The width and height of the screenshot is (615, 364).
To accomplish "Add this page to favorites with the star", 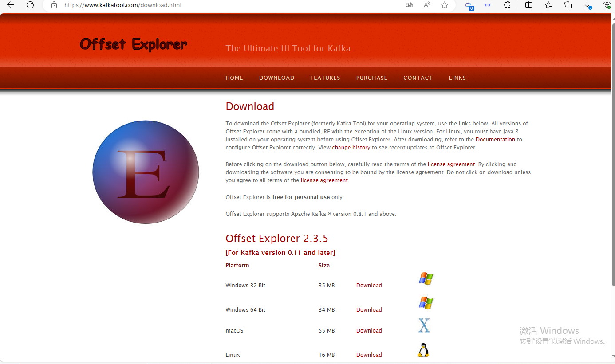I will click(445, 5).
